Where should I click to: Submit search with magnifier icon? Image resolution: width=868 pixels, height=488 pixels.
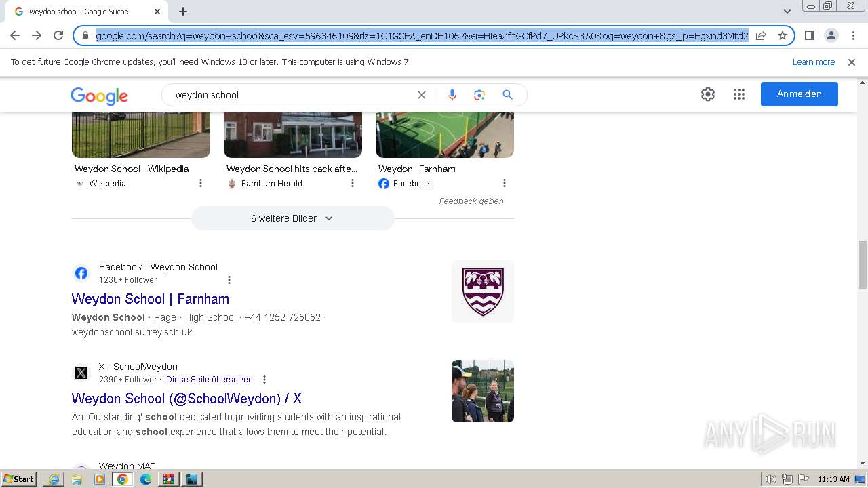(x=507, y=95)
